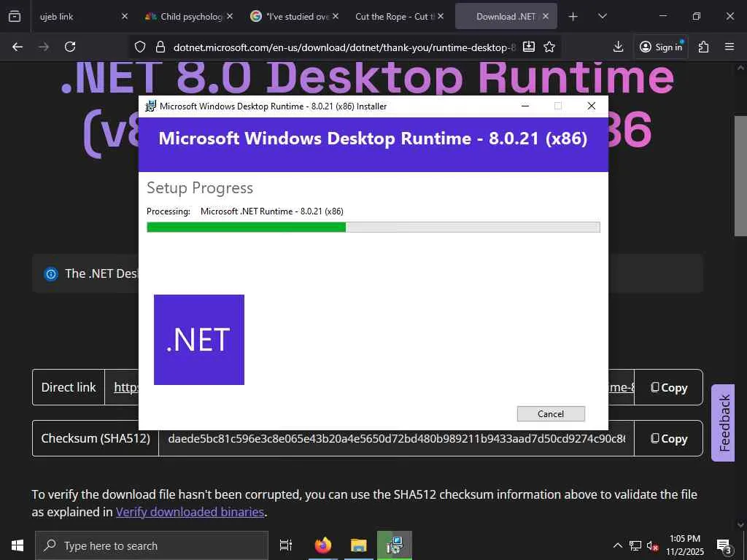Show site security padlock info
Screen dimensions: 747x560
[x=160, y=47]
